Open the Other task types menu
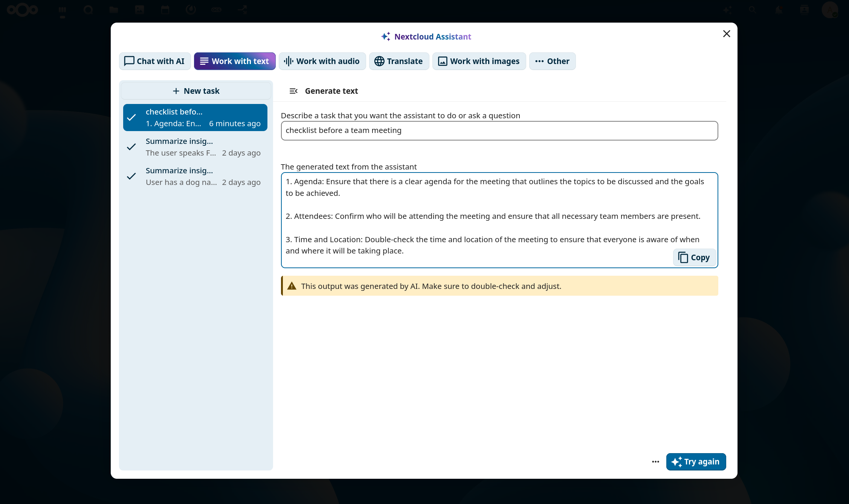The width and height of the screenshot is (849, 504). (552, 61)
